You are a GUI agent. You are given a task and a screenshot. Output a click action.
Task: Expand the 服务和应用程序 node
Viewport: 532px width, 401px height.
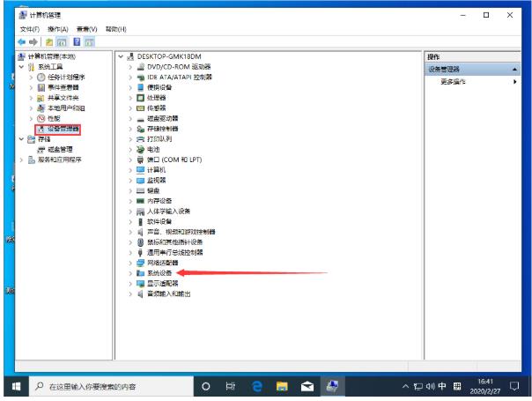pyautogui.click(x=21, y=160)
